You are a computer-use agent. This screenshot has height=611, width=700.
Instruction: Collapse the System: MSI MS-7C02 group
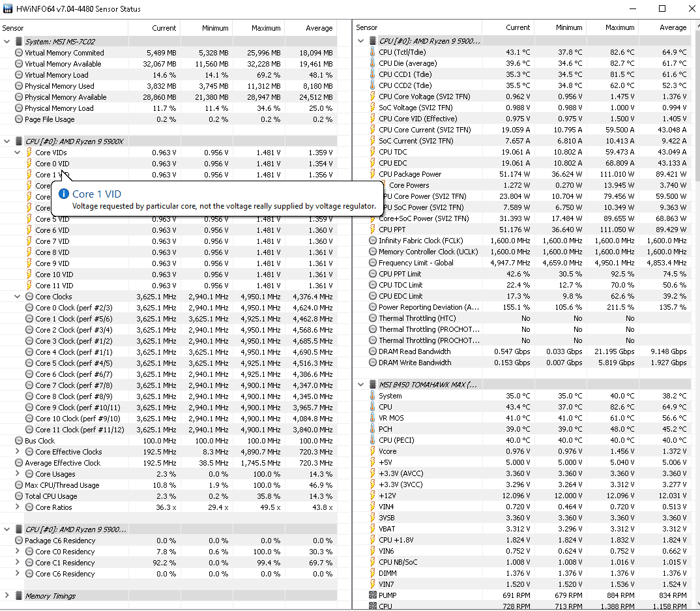pos(7,42)
